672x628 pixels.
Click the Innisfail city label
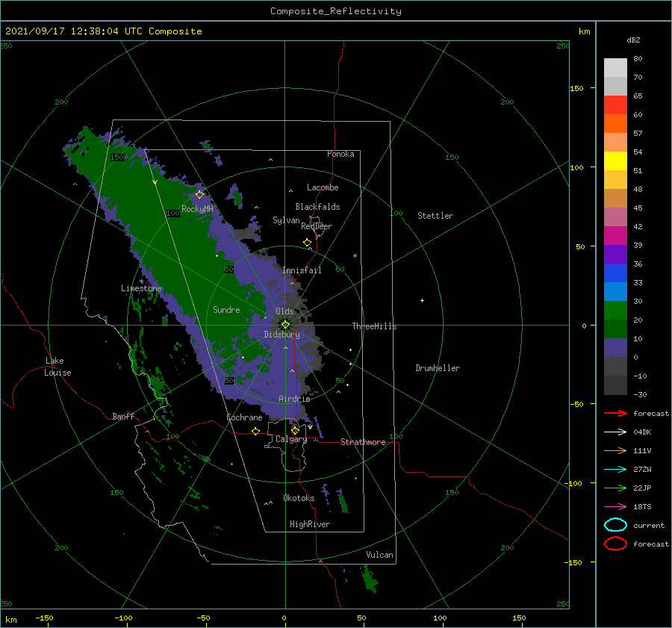point(302,270)
